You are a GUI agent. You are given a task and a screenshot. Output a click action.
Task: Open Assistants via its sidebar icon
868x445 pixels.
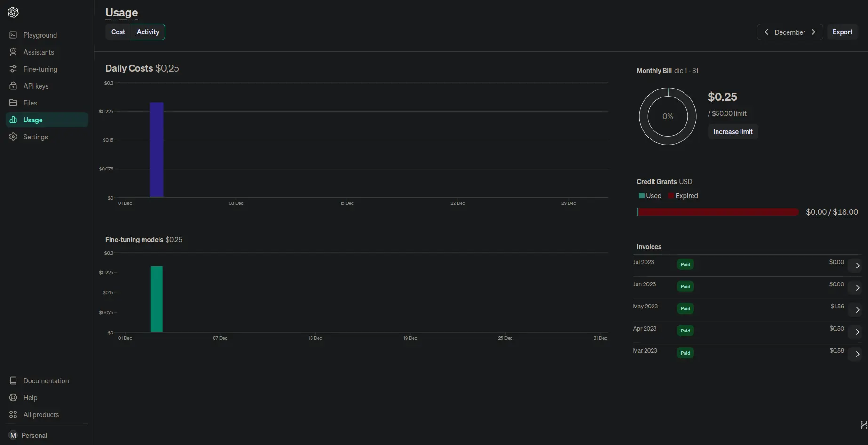tap(13, 52)
